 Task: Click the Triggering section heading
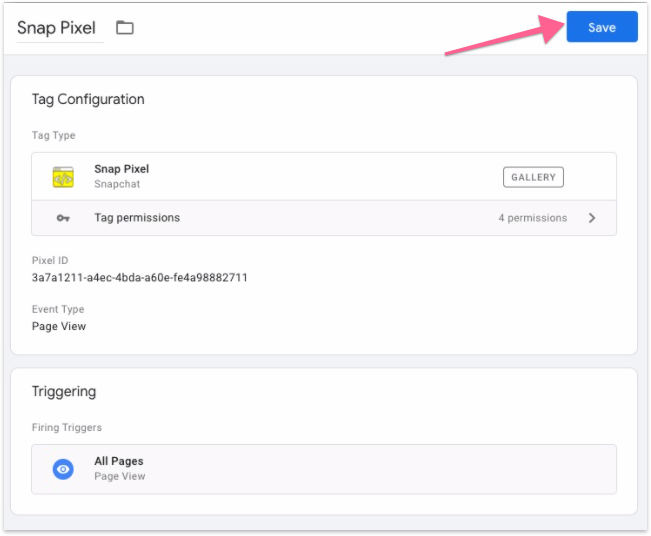64,392
